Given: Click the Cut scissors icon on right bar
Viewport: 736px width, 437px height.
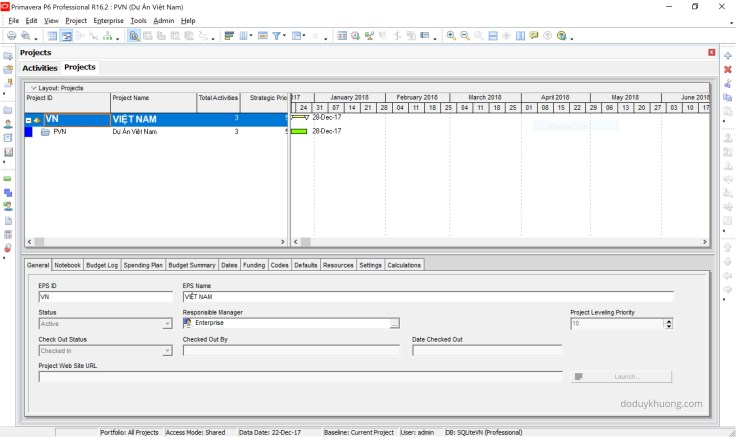Looking at the screenshot, I should click(x=728, y=84).
